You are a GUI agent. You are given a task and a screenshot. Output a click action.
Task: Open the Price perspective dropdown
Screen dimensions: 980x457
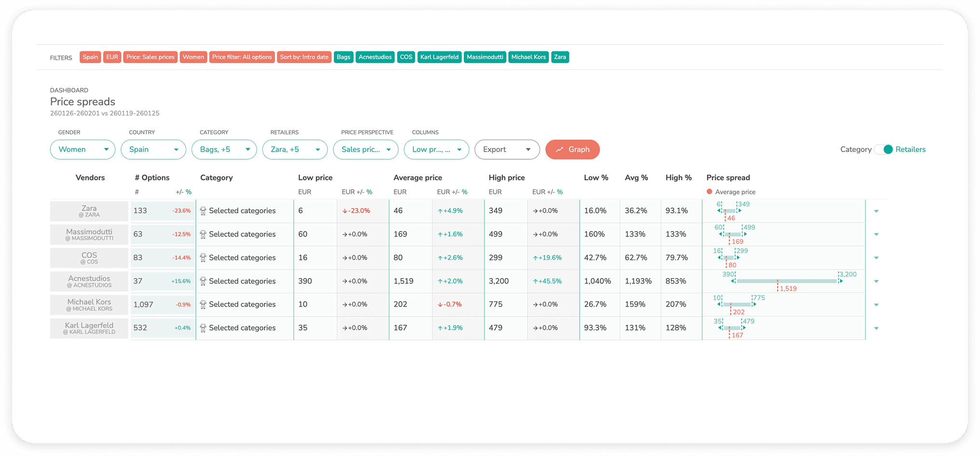[366, 150]
